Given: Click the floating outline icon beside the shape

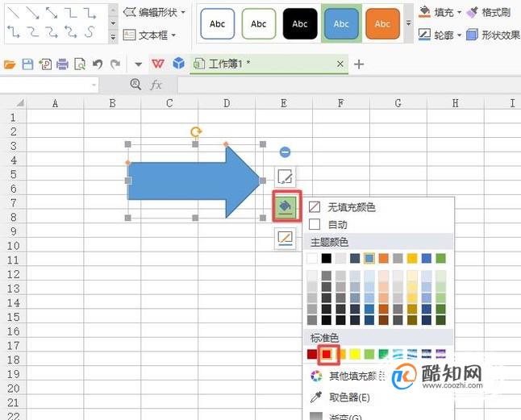Looking at the screenshot, I should point(285,238).
